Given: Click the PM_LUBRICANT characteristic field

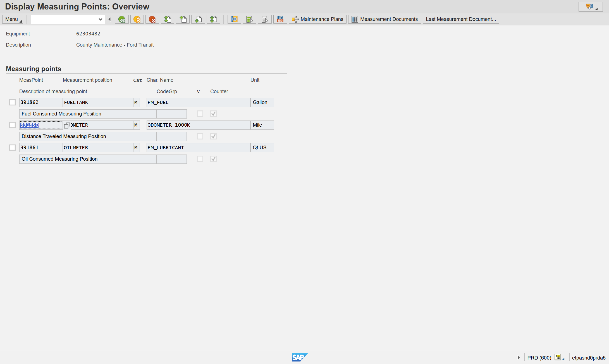Looking at the screenshot, I should [x=198, y=148].
